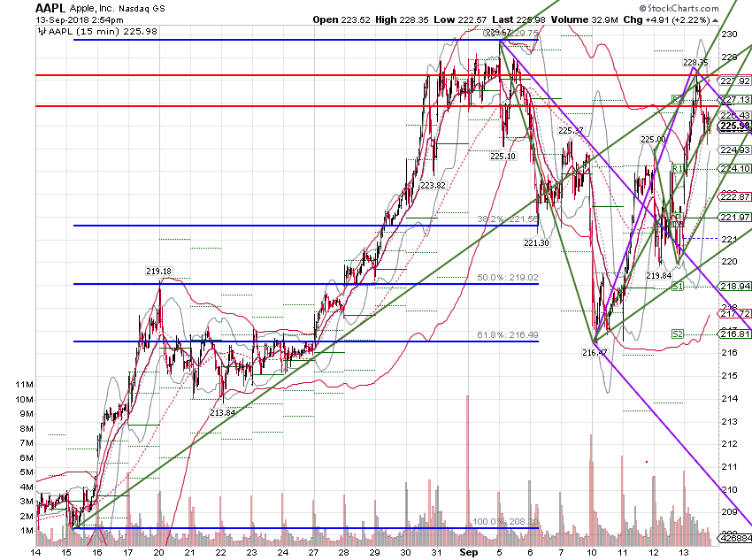
Task: Click the 216.81 tag on the price axis
Action: click(734, 334)
